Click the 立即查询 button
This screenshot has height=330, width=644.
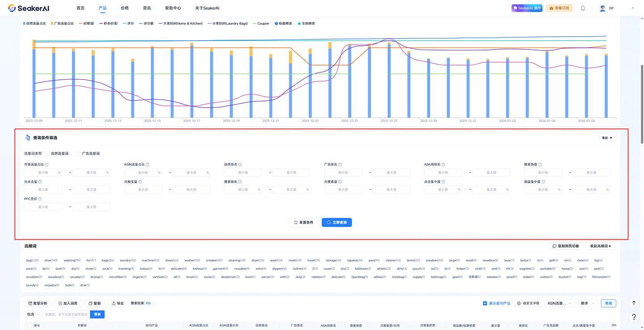tap(336, 222)
